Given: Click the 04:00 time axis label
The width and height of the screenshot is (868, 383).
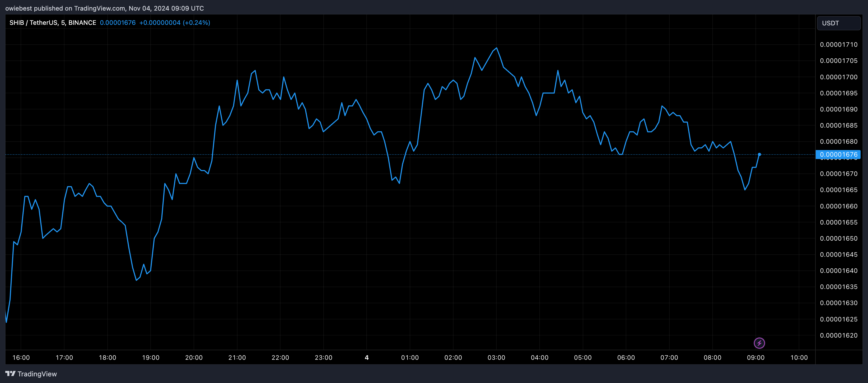Looking at the screenshot, I should [539, 357].
